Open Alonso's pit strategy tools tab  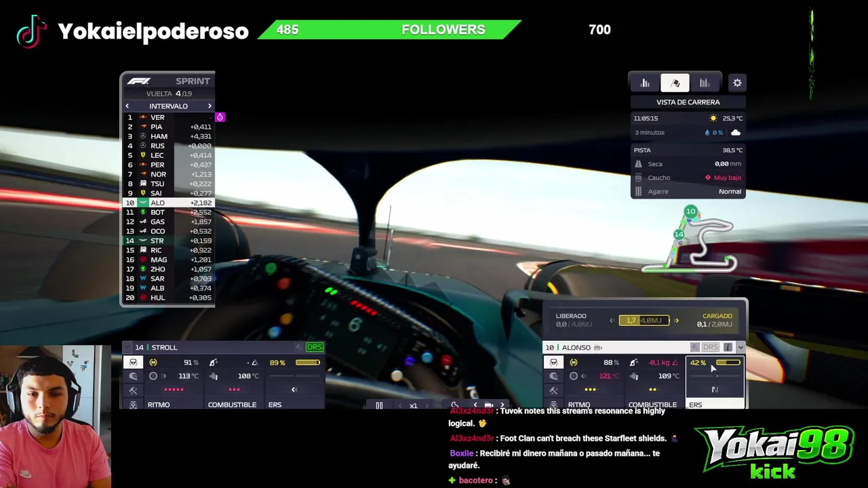click(x=553, y=390)
